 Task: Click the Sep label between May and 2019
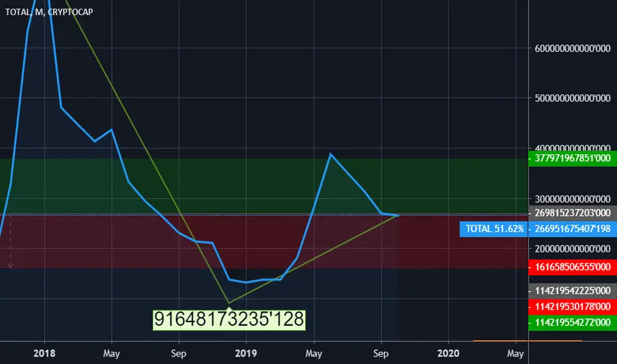pyautogui.click(x=179, y=353)
